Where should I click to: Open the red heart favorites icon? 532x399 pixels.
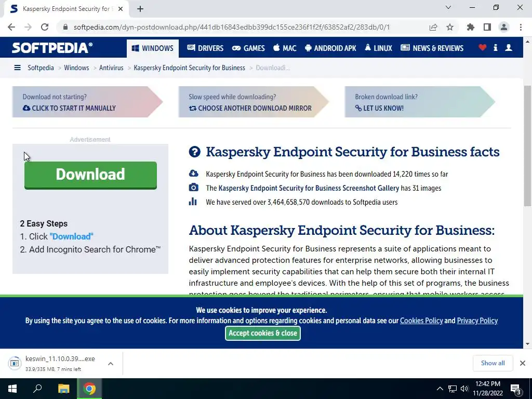[x=482, y=47]
